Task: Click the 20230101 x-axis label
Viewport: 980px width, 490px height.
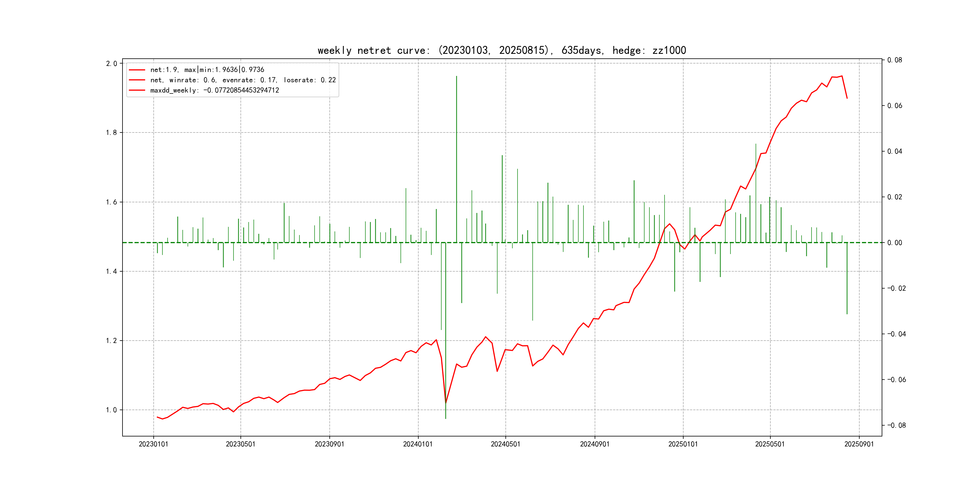Action: coord(153,444)
